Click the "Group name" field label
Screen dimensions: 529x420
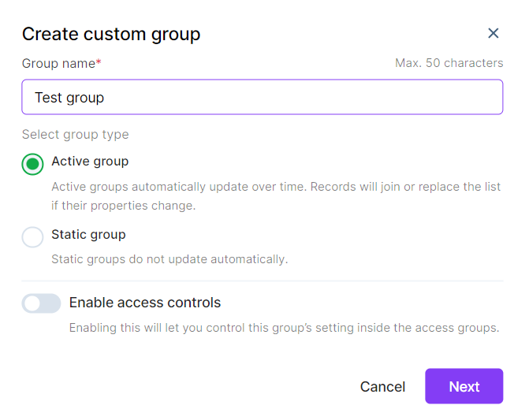pyautogui.click(x=58, y=63)
